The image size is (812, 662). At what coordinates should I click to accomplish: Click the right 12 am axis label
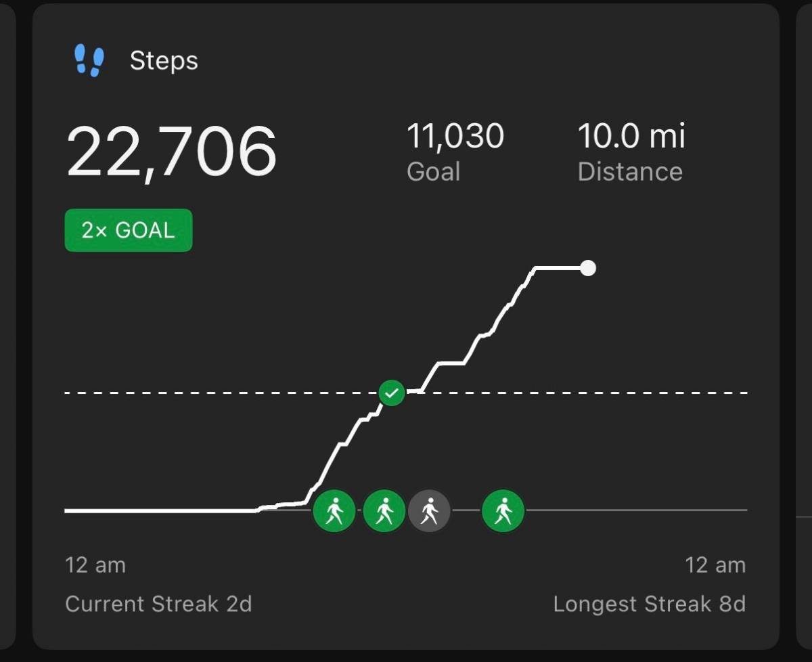click(x=715, y=565)
